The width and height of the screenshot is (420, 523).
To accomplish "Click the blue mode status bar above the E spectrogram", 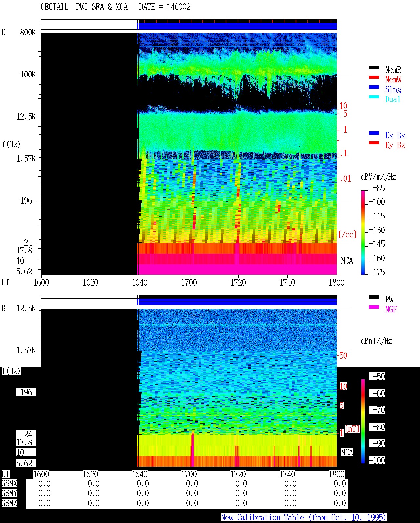I will tap(238, 26).
